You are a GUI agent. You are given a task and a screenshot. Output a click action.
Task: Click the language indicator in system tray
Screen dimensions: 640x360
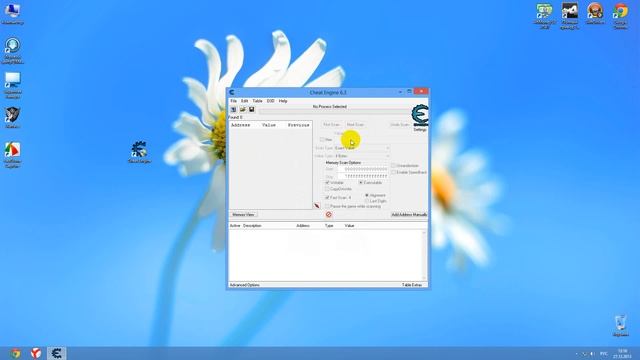click(604, 354)
